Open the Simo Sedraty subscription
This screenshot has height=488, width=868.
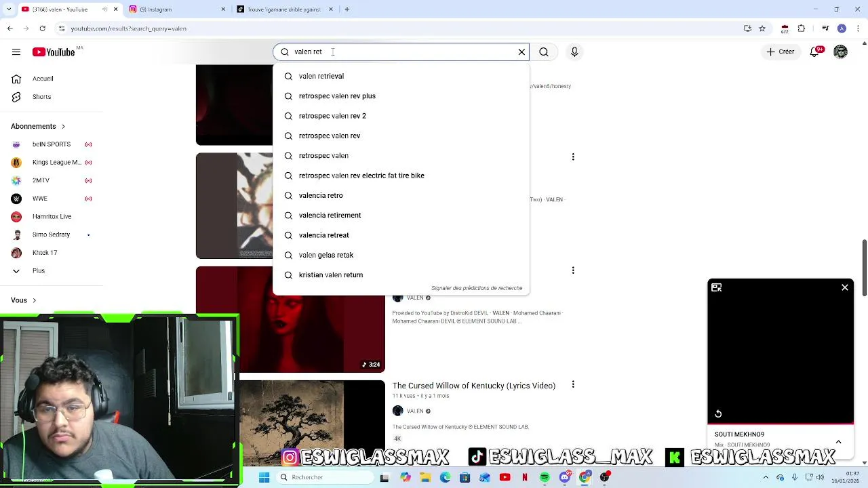click(x=50, y=235)
